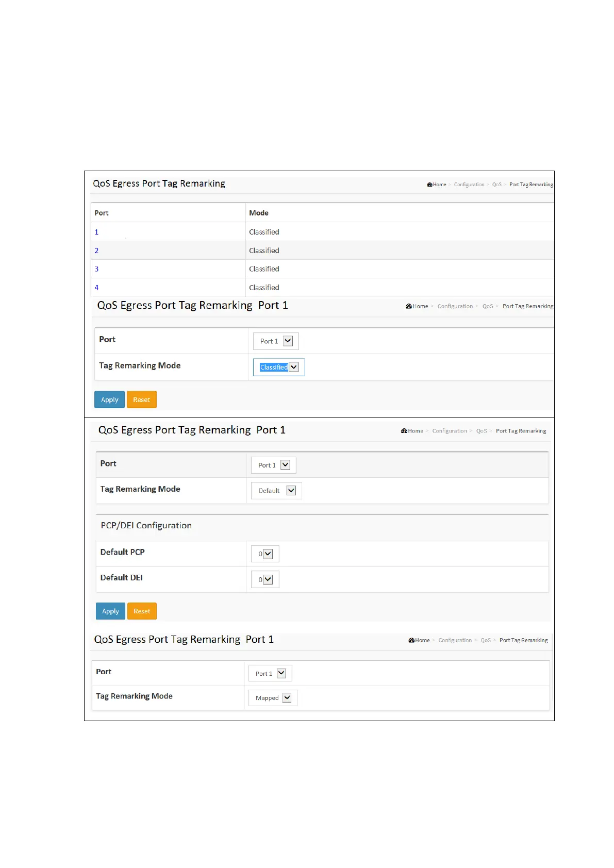Click Home icon beside Mapped-mode Port 1 heading
614x868 pixels.
pyautogui.click(x=411, y=640)
